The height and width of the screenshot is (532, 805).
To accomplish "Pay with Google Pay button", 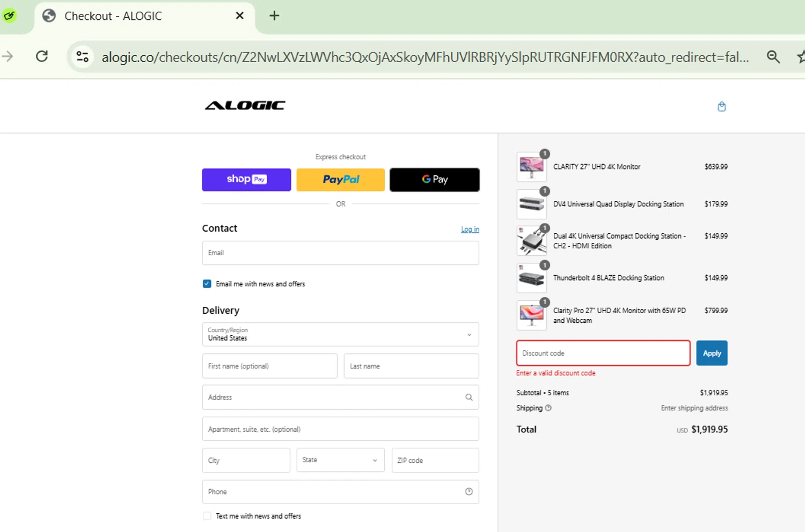I will click(x=435, y=180).
